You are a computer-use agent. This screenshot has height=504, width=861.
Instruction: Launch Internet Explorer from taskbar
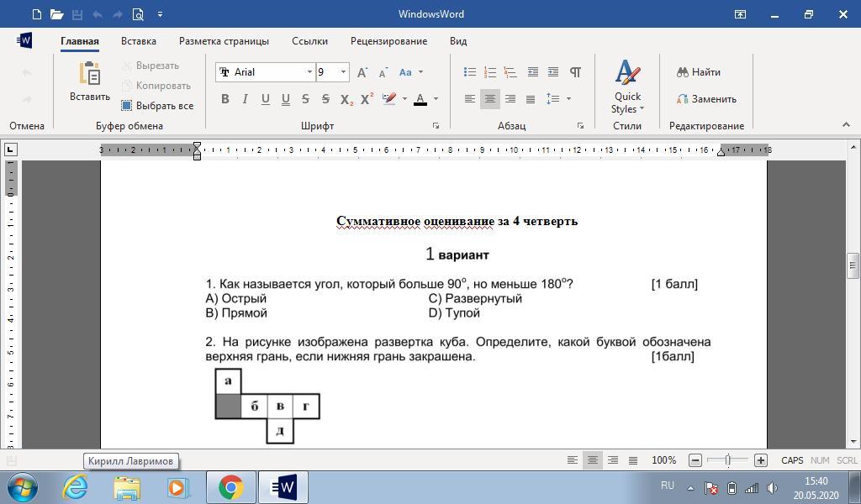click(75, 487)
